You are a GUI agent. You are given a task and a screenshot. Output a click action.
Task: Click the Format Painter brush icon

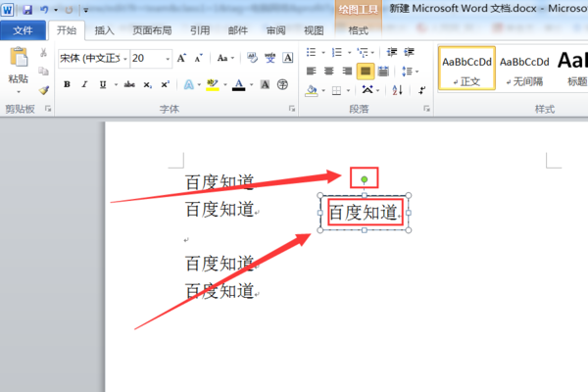[x=44, y=90]
